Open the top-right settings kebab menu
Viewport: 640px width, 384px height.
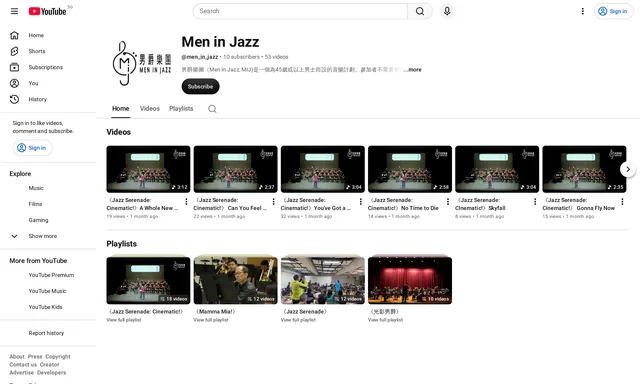coord(582,11)
